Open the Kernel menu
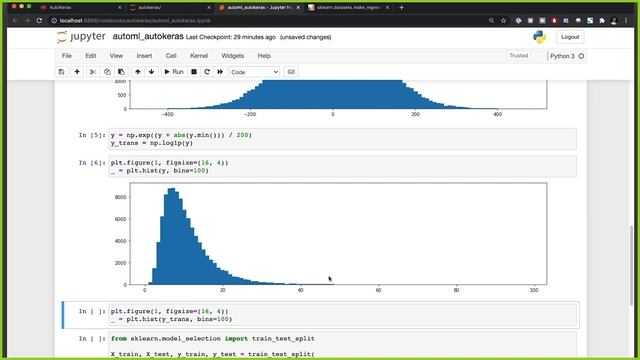 (199, 56)
